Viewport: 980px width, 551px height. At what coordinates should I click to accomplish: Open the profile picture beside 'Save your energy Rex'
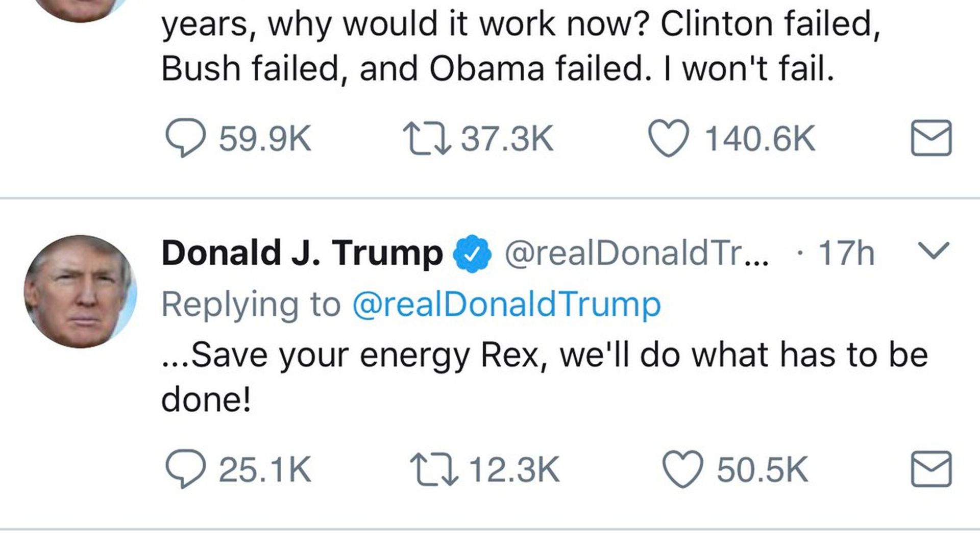coord(81,292)
